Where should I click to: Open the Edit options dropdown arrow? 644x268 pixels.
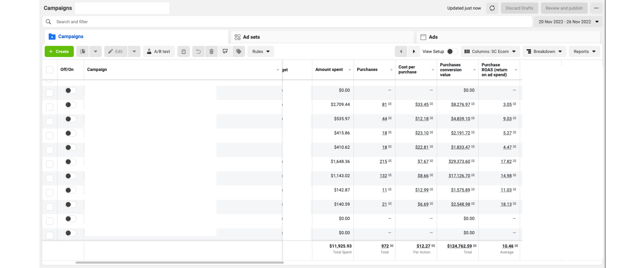134,51
